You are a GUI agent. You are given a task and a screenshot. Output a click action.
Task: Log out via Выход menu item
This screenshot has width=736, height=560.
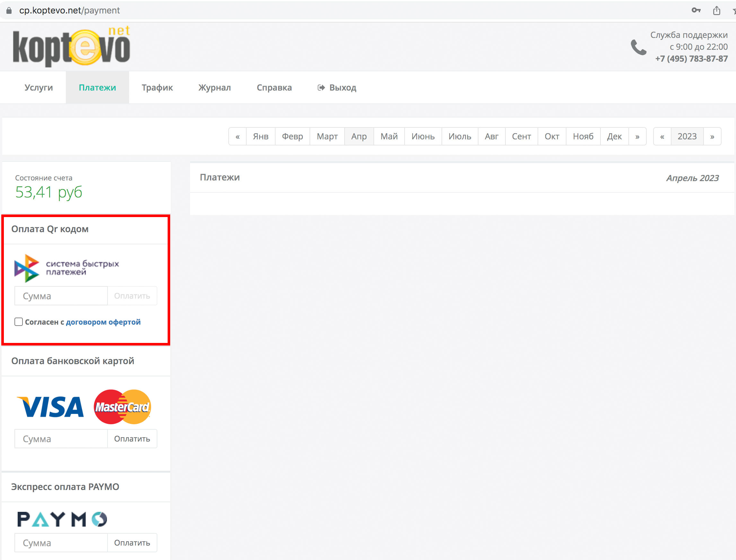[337, 87]
